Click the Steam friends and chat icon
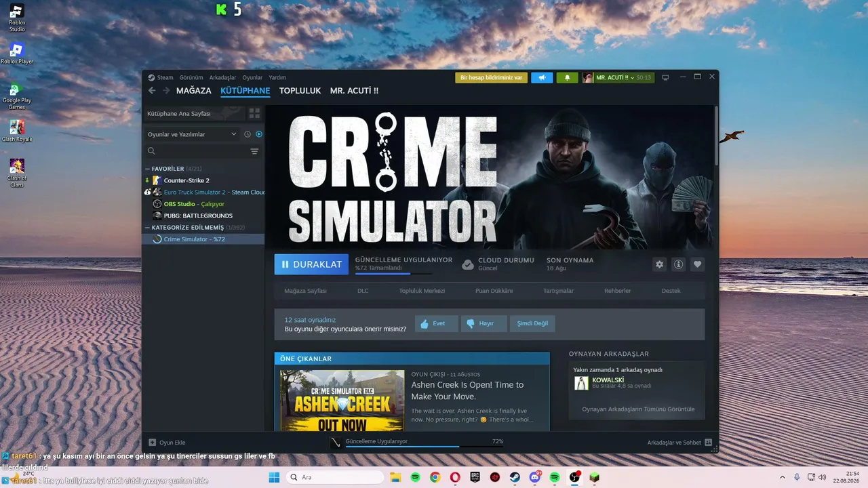This screenshot has width=868, height=488. (708, 443)
